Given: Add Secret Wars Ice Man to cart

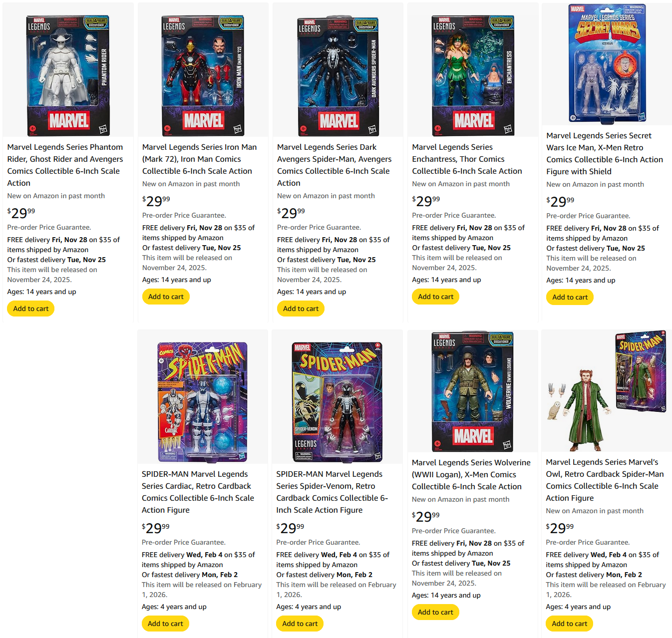Looking at the screenshot, I should [570, 297].
